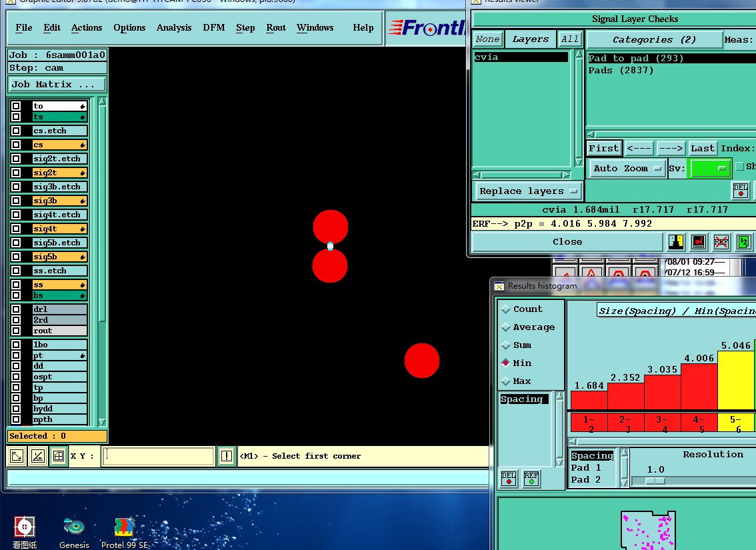Image resolution: width=756 pixels, height=550 pixels.
Task: Open the Rout menu
Action: click(276, 27)
